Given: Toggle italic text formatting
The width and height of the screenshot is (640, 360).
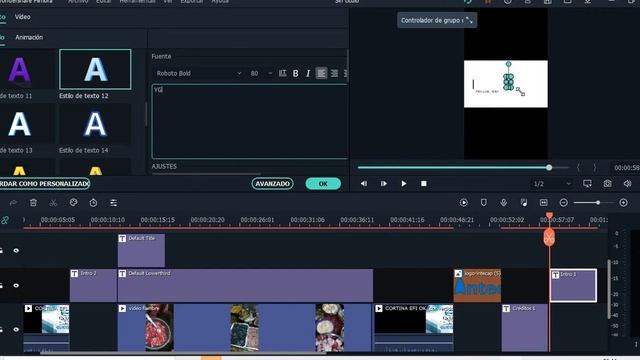Looking at the screenshot, I should click(308, 73).
